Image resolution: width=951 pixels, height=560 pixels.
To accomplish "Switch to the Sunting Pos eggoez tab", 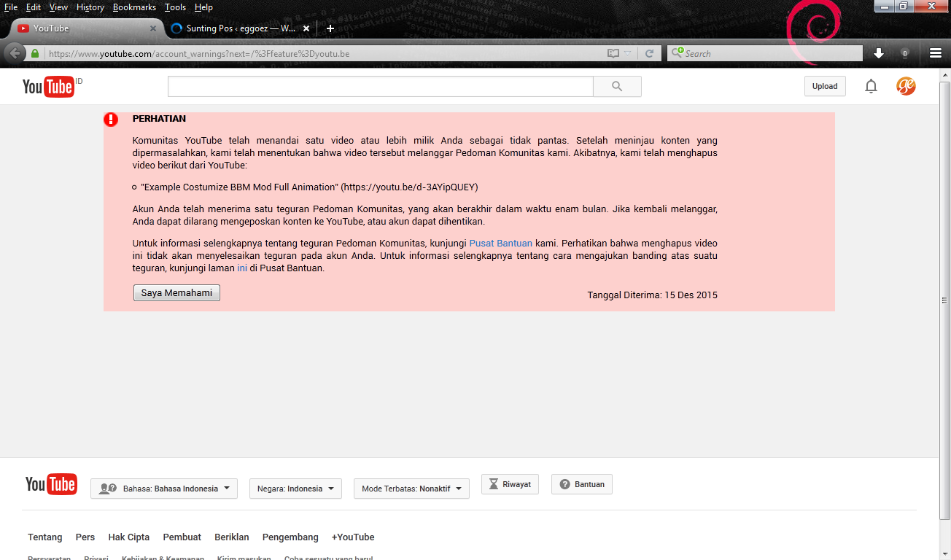I will point(241,28).
